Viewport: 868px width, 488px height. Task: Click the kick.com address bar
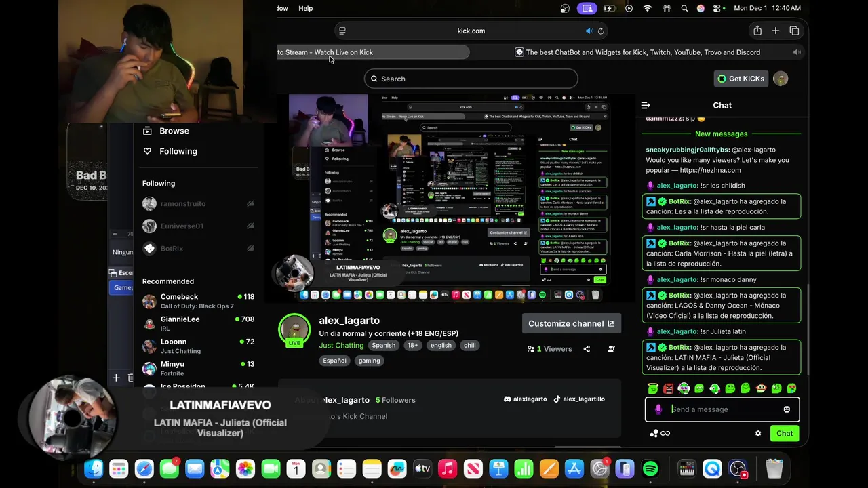tap(471, 30)
